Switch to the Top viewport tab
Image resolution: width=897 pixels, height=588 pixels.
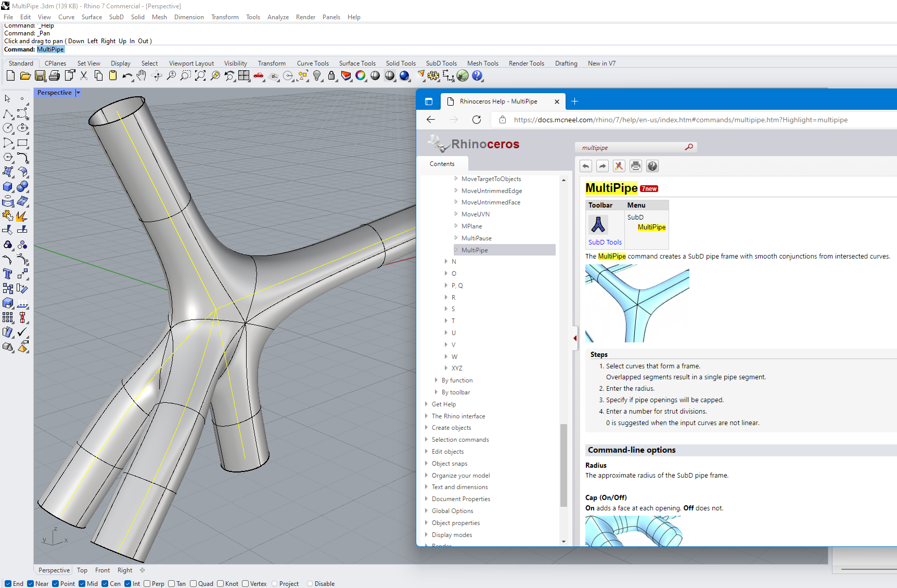82,570
